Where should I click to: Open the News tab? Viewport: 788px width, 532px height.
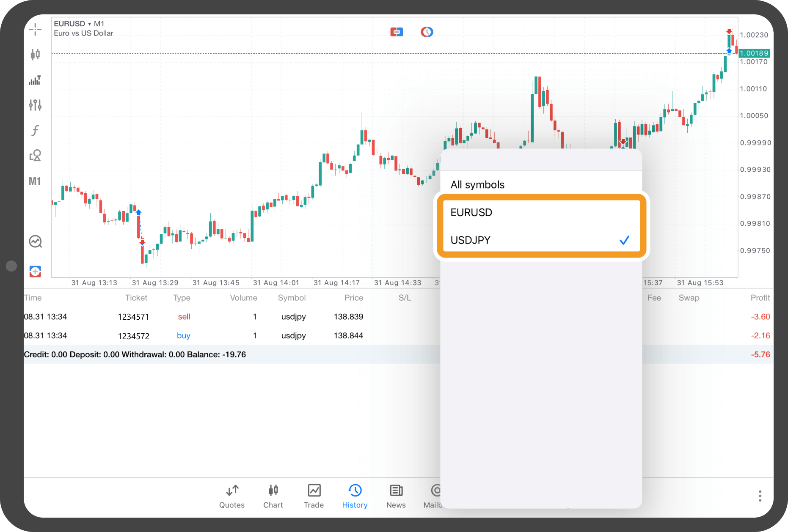pos(396,496)
